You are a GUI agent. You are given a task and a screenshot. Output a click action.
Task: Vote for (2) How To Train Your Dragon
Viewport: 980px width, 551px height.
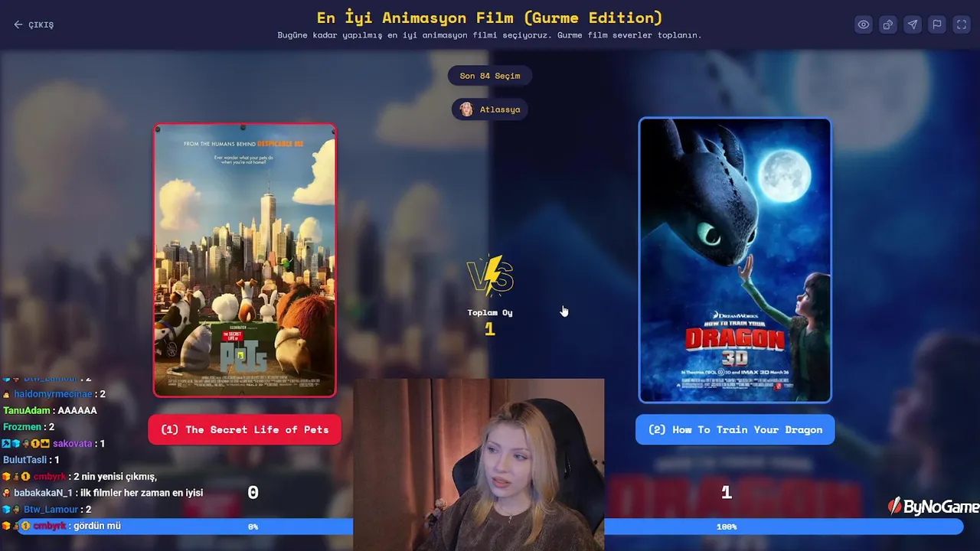pyautogui.click(x=735, y=429)
